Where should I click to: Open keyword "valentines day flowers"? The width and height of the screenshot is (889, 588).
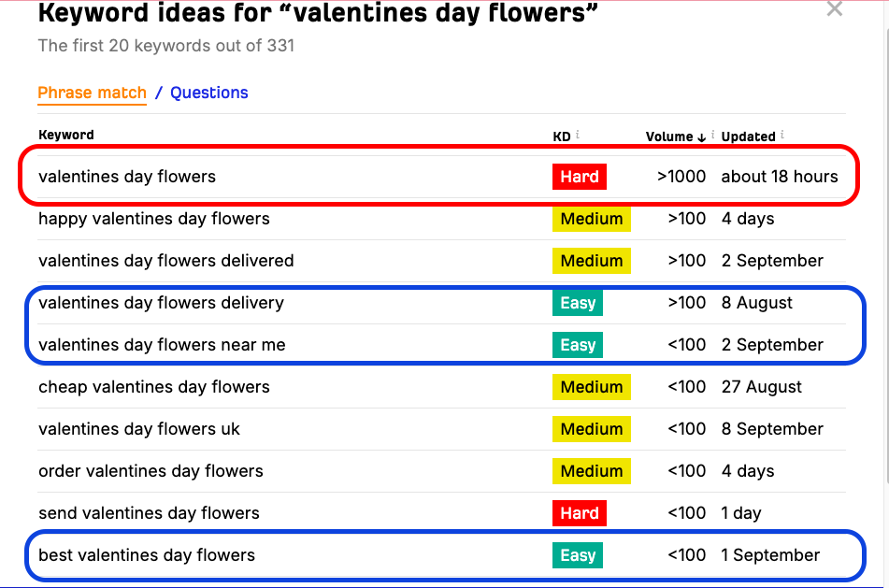127,176
